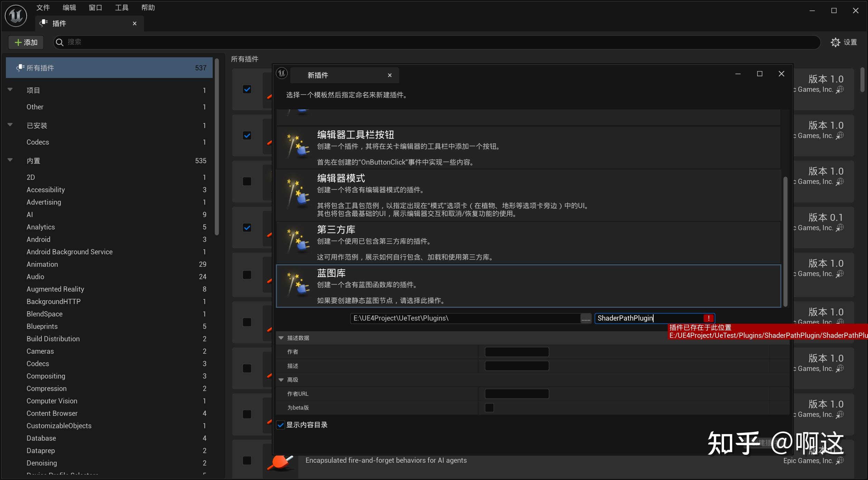Open the 编辑 menu

(69, 8)
